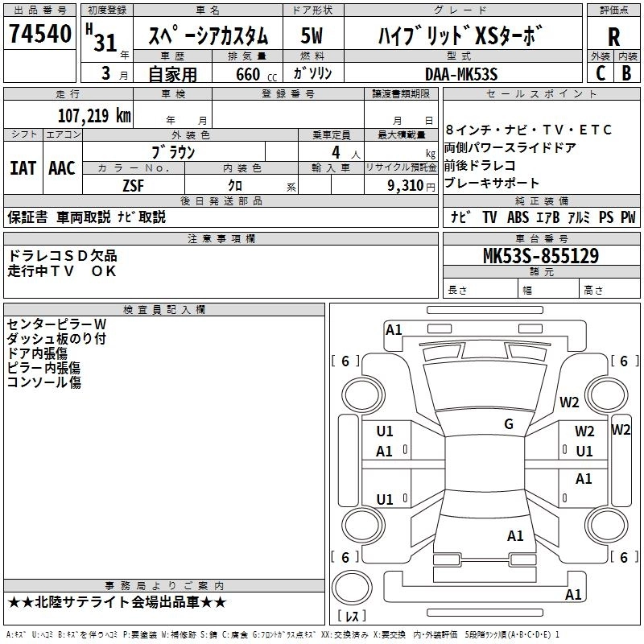644x644 pixels.
Task: Select the overall evaluation score R
Action: coord(613,36)
